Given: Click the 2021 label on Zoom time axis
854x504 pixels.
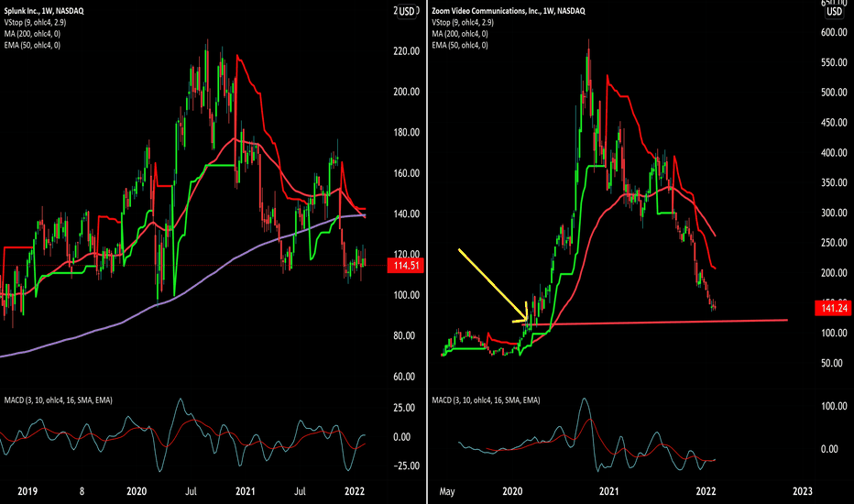Looking at the screenshot, I should point(609,491).
